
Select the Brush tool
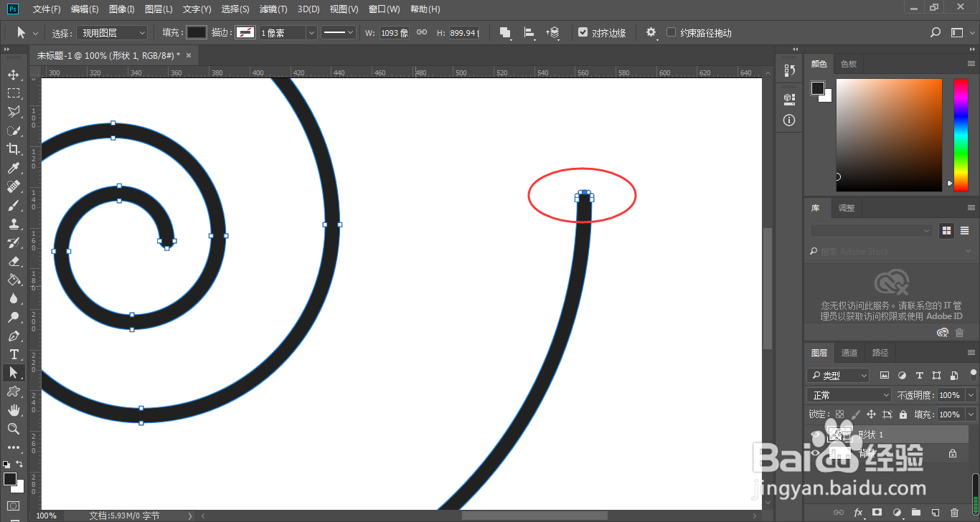[13, 205]
